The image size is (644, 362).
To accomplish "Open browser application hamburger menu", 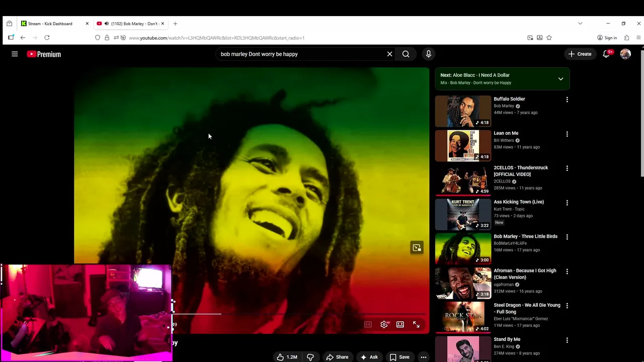I will [638, 38].
